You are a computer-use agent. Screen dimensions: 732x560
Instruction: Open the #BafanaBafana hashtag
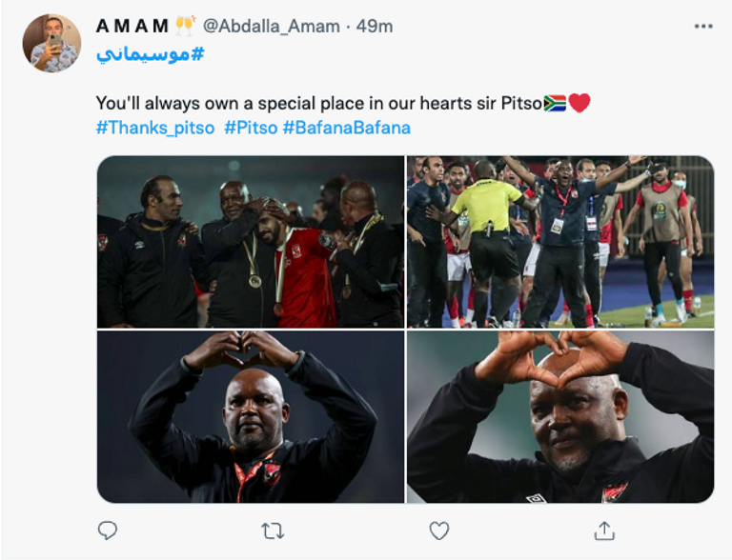[x=346, y=127]
